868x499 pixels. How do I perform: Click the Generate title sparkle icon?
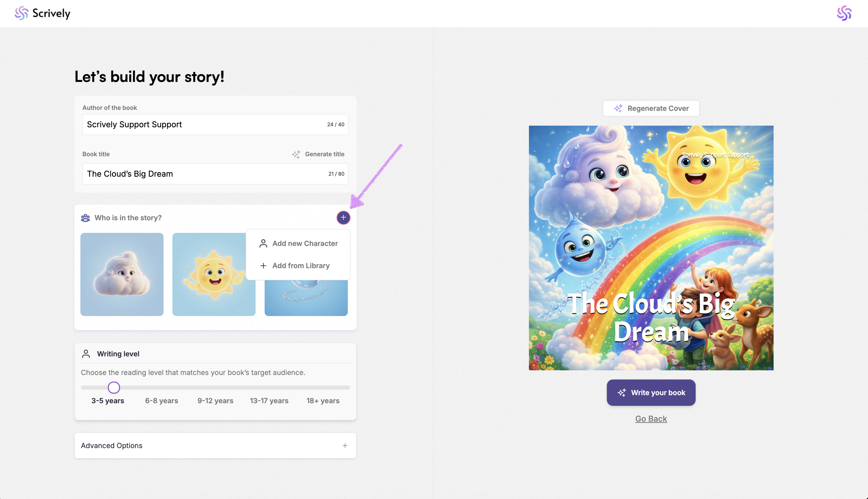(296, 154)
